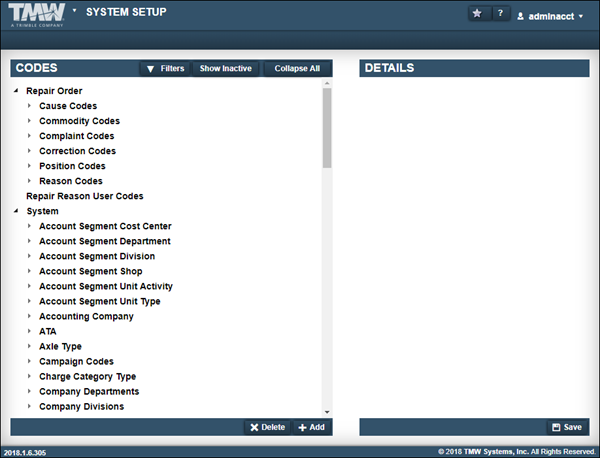Select the Company Departments label
Viewport: 600px width, 458px height.
(x=89, y=391)
